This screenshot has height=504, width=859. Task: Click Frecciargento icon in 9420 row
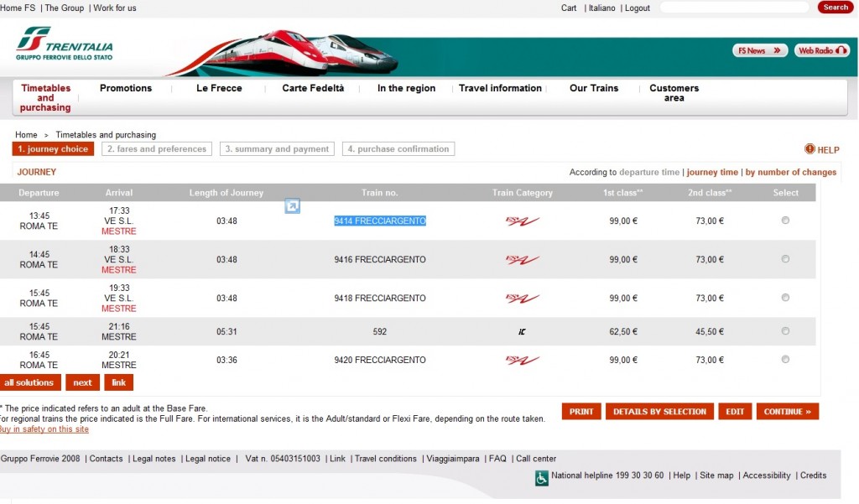(522, 360)
